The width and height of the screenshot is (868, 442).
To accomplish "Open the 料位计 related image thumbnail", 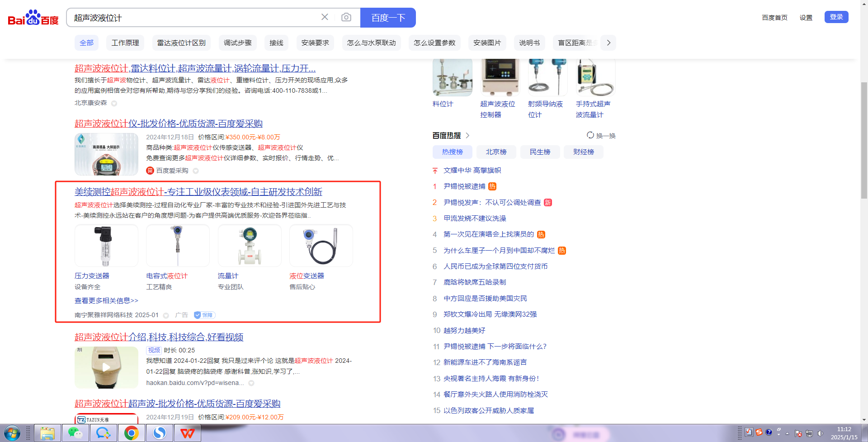I will (453, 77).
